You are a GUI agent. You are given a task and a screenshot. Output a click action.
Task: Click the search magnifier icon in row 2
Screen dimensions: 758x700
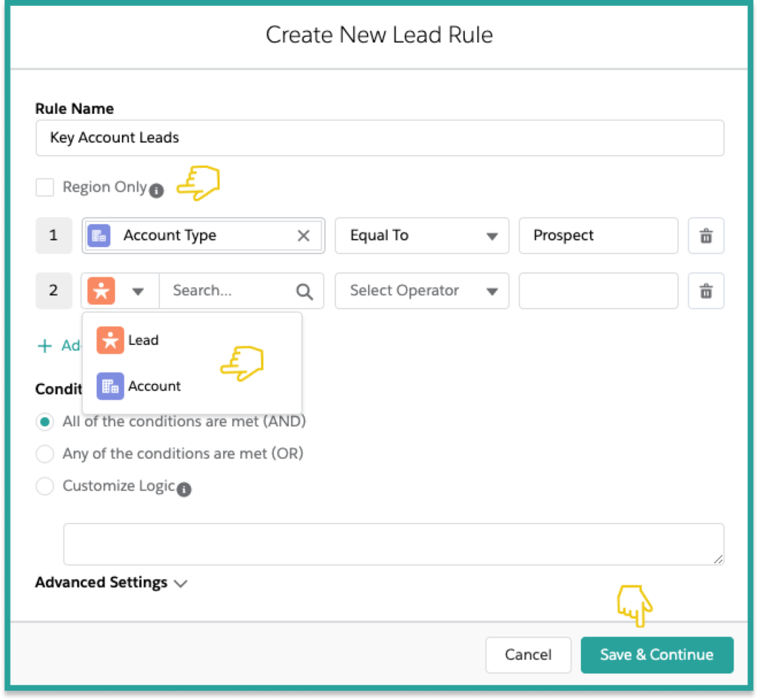[x=304, y=292]
